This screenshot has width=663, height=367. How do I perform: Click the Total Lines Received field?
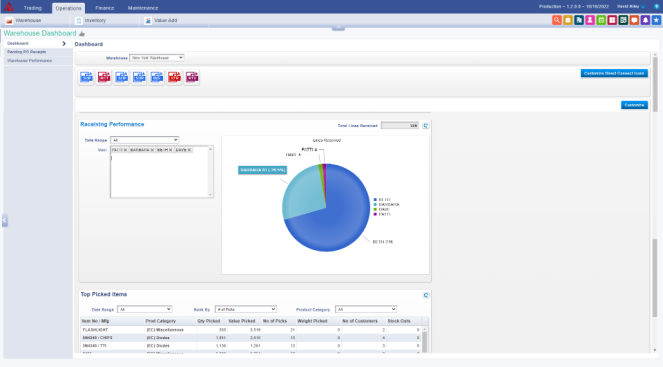click(400, 126)
